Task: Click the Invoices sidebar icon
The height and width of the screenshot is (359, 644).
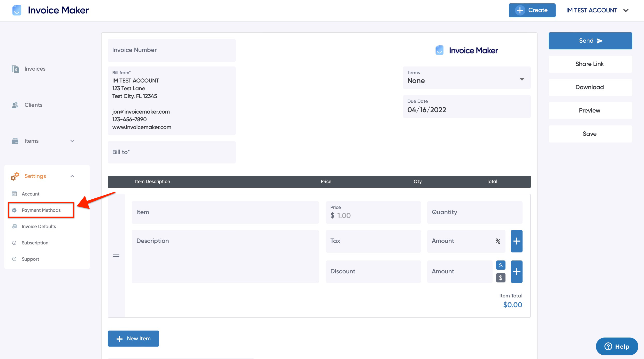Action: 15,69
